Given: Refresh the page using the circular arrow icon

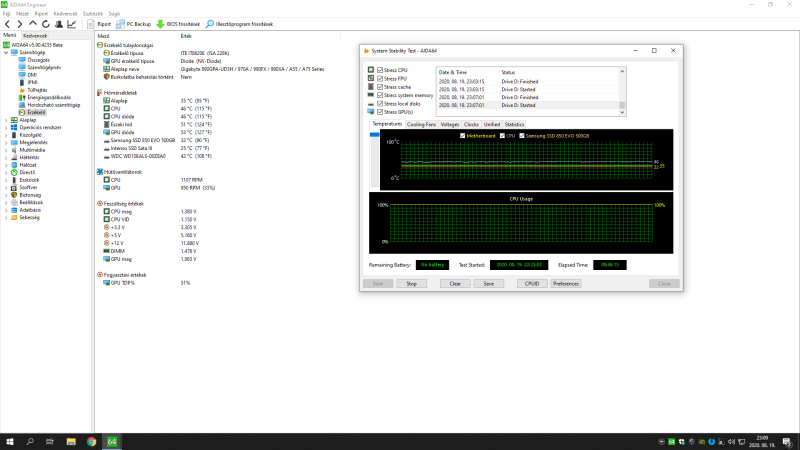Looking at the screenshot, I should pyautogui.click(x=46, y=24).
